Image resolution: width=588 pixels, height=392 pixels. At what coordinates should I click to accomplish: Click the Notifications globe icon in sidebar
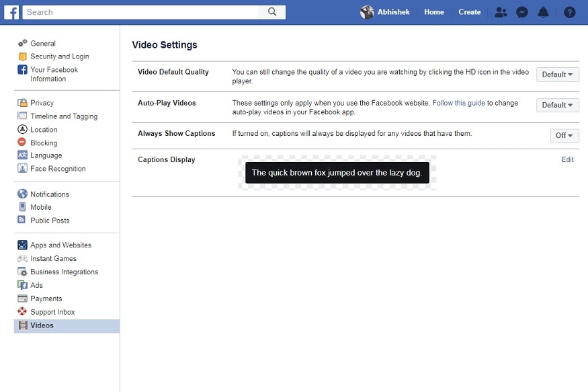coord(22,194)
